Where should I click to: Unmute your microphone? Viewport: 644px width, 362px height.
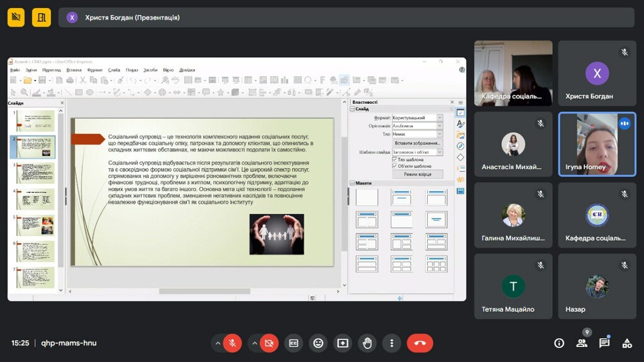click(232, 343)
